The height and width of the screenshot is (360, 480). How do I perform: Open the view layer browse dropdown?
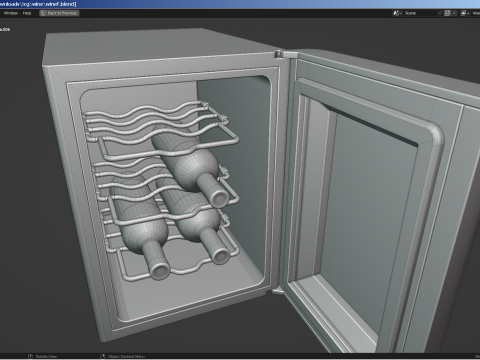pos(465,13)
